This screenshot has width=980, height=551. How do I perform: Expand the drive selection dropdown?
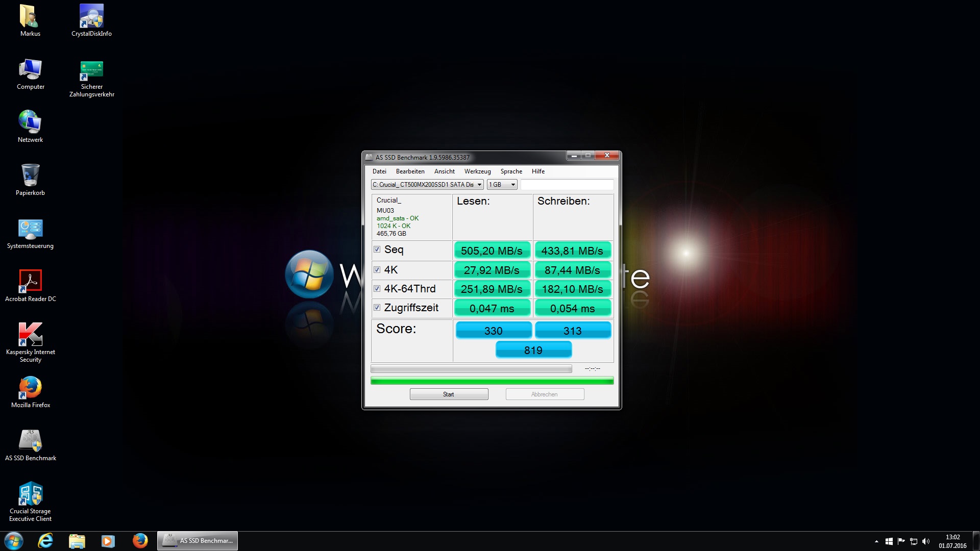pyautogui.click(x=479, y=185)
